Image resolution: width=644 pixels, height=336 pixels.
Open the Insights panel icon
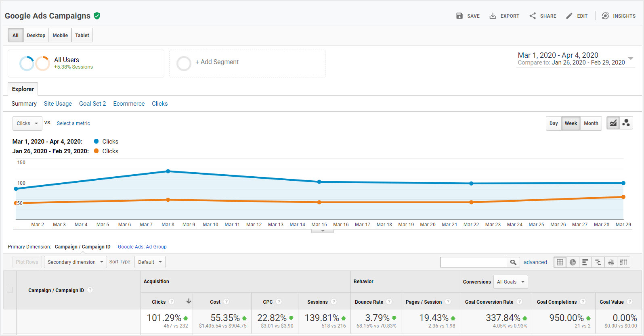point(605,16)
